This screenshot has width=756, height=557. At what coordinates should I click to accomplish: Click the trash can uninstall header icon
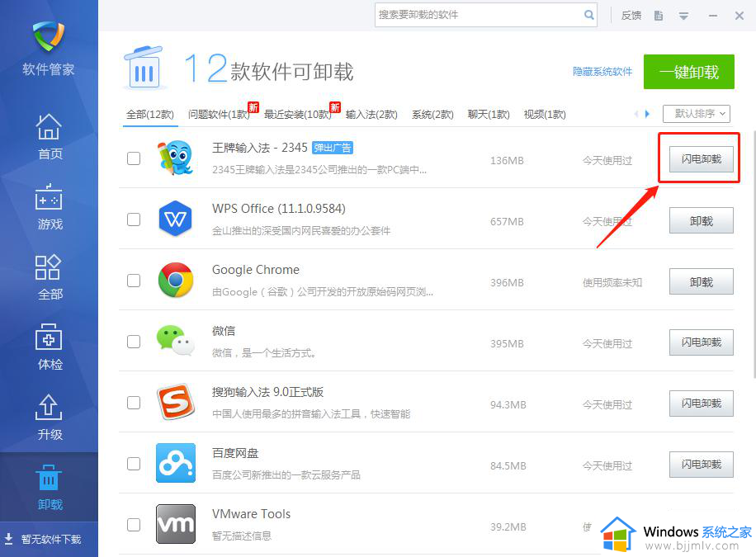(x=144, y=68)
